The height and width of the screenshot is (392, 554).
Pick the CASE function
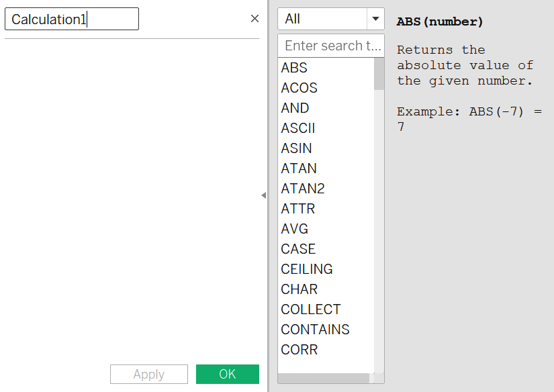[298, 249]
